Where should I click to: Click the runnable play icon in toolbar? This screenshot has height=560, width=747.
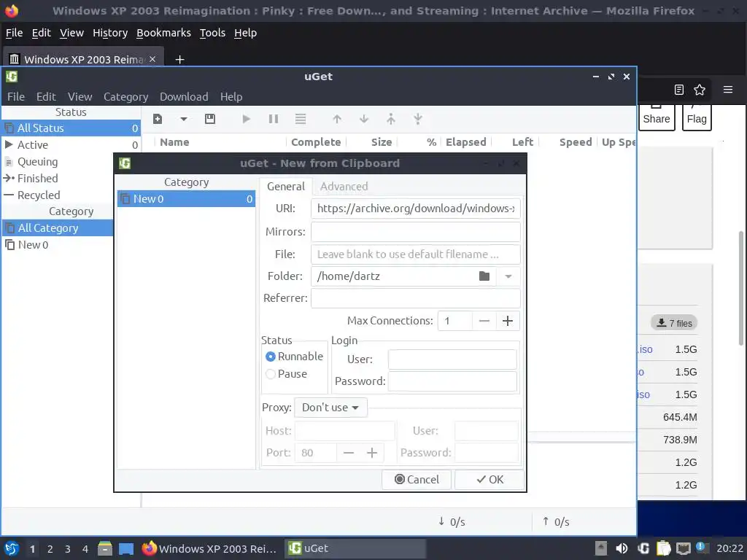246,119
